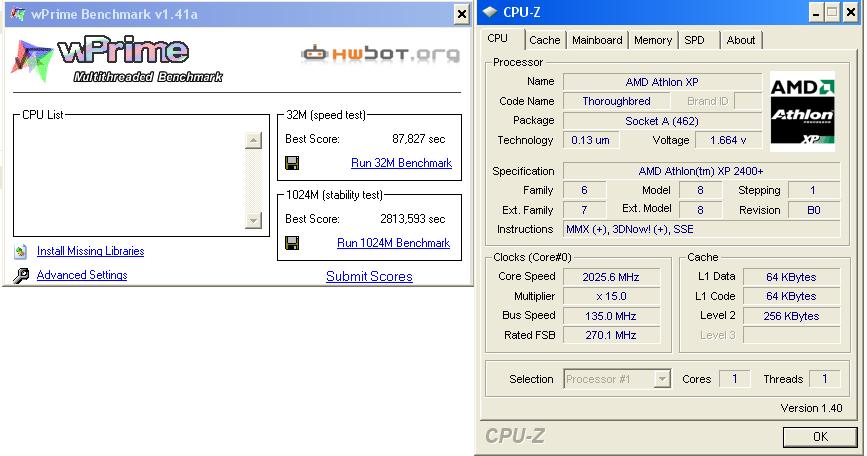Screen dimensions: 867x456
Task: Click the Rated FSB value 270.1 MHz
Action: 611,335
